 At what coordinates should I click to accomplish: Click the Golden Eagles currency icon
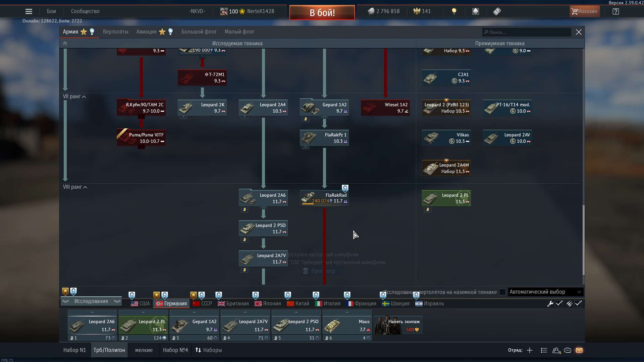pyautogui.click(x=417, y=11)
